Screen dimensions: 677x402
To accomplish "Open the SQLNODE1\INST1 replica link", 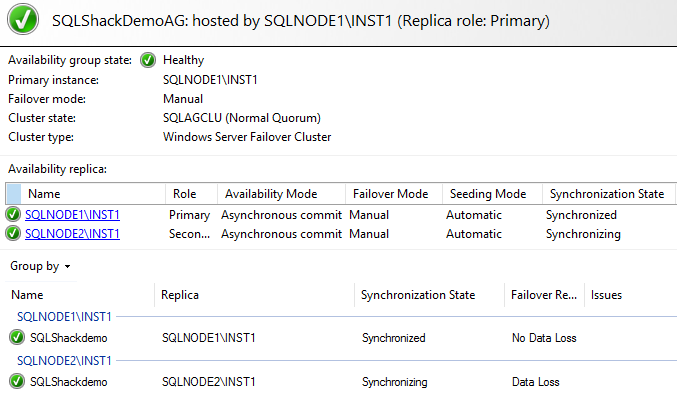I will pyautogui.click(x=72, y=215).
